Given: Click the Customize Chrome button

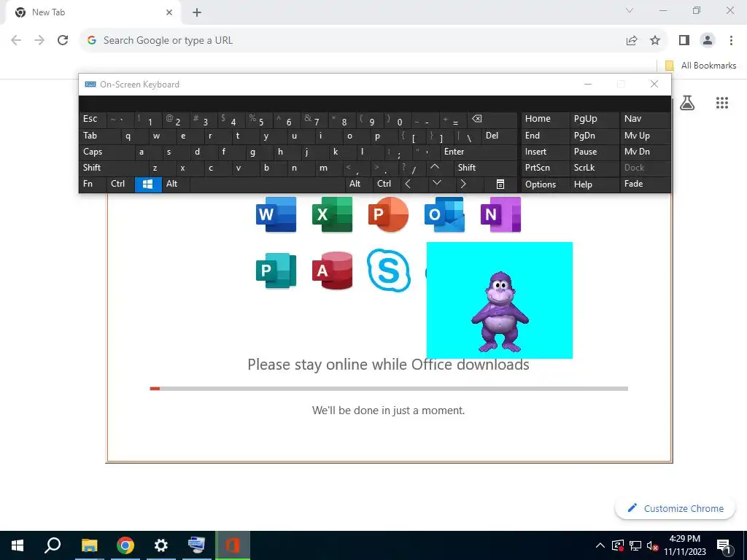Looking at the screenshot, I should pos(675,508).
